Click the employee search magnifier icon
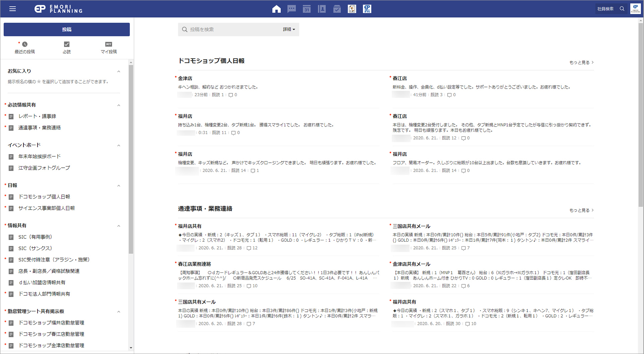The width and height of the screenshot is (644, 354). [x=622, y=9]
